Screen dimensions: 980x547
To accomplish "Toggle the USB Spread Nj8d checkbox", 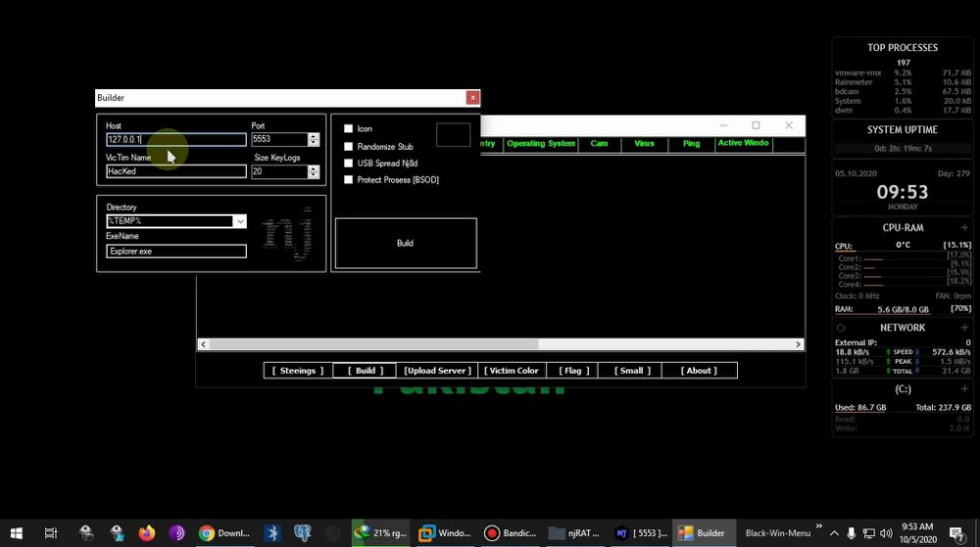I will click(x=348, y=163).
